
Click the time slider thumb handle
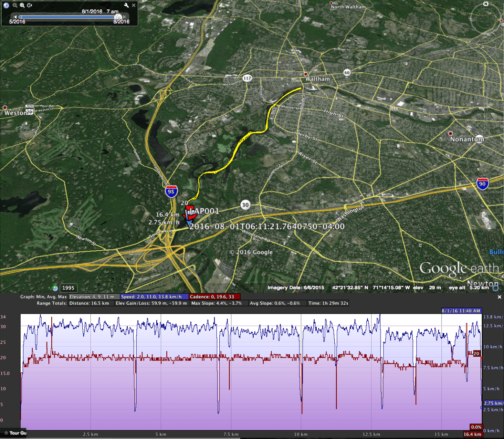pyautogui.click(x=118, y=17)
